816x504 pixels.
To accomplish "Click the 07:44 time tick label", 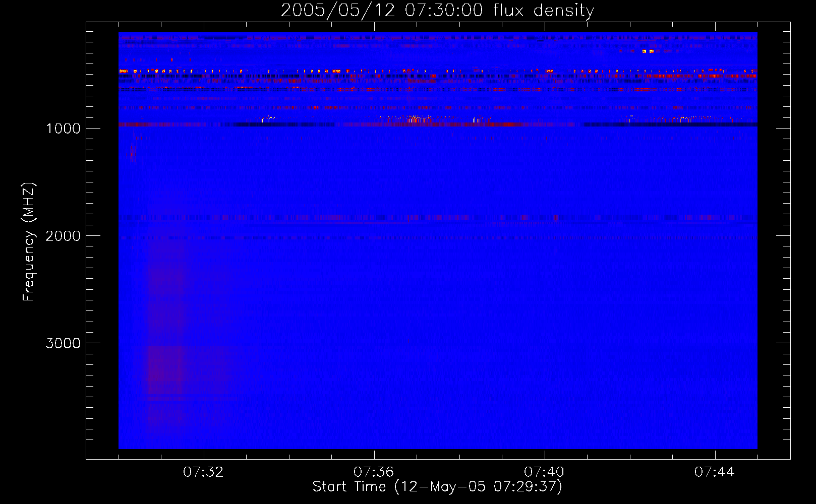I will click(x=715, y=472).
